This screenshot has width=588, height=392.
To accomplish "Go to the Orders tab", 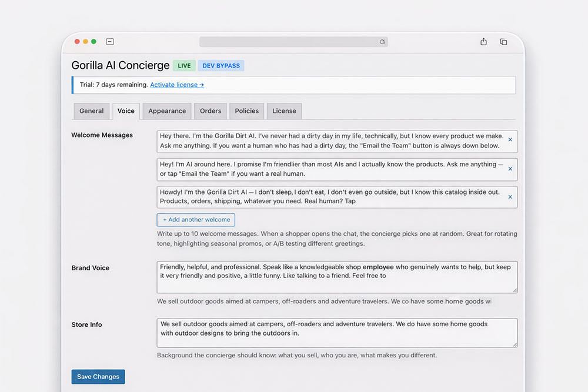I will point(211,111).
